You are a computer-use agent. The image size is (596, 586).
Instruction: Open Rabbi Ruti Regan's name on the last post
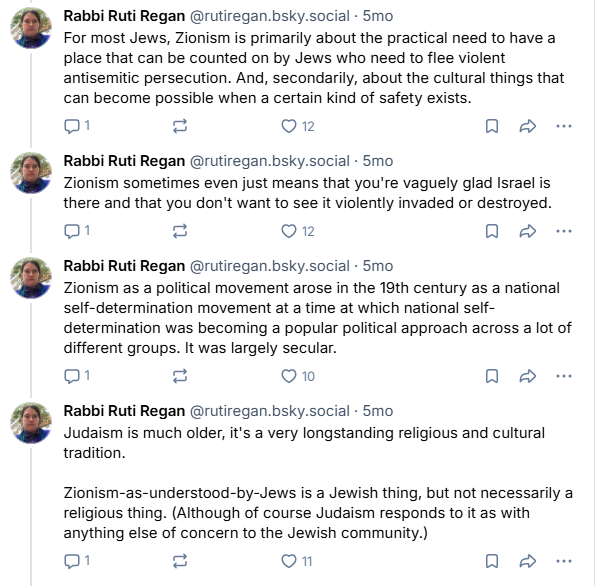click(x=124, y=411)
